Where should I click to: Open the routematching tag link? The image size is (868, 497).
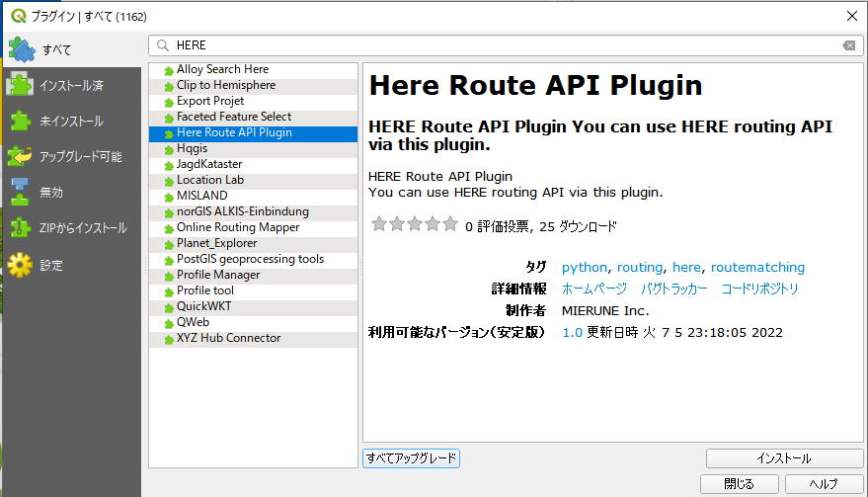757,268
